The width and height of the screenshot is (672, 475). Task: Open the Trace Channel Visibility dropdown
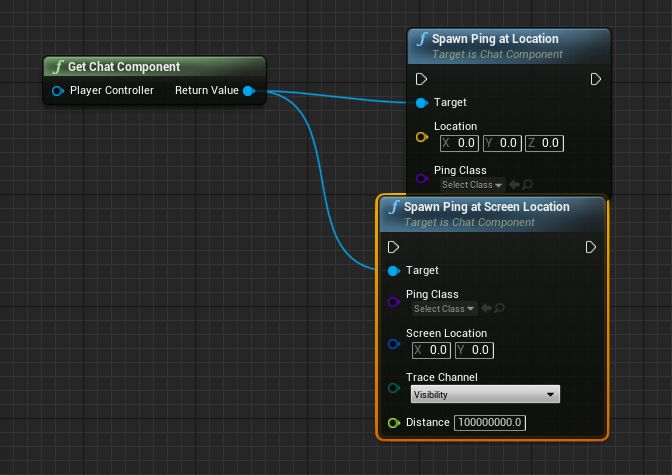485,394
